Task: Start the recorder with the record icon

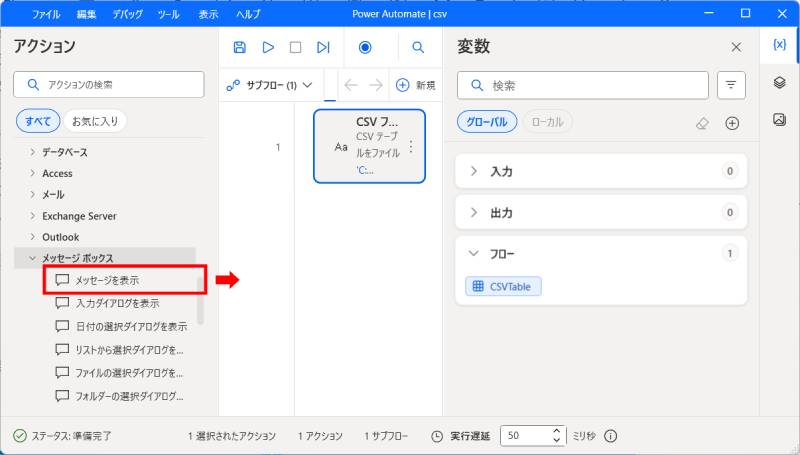Action: 365,47
